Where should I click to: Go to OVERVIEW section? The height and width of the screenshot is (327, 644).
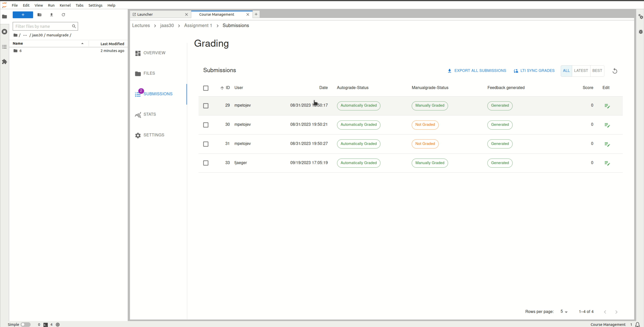pyautogui.click(x=150, y=53)
